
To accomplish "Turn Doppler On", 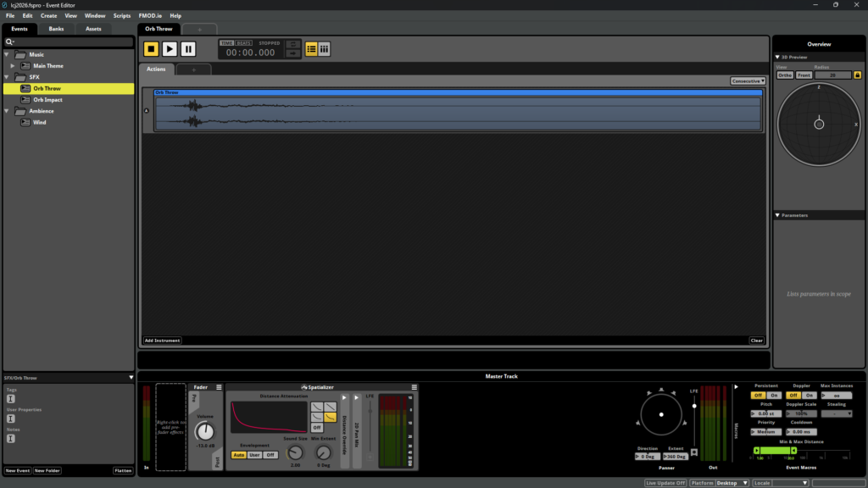I will click(x=810, y=395).
